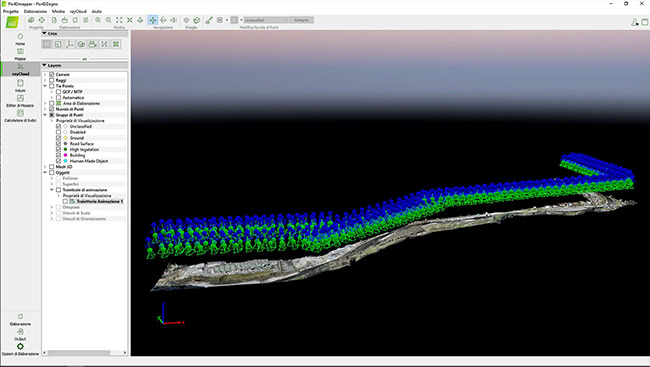Click the green grid icon in Crea toolbar
Screen dimensions: 650x367
pos(116,44)
